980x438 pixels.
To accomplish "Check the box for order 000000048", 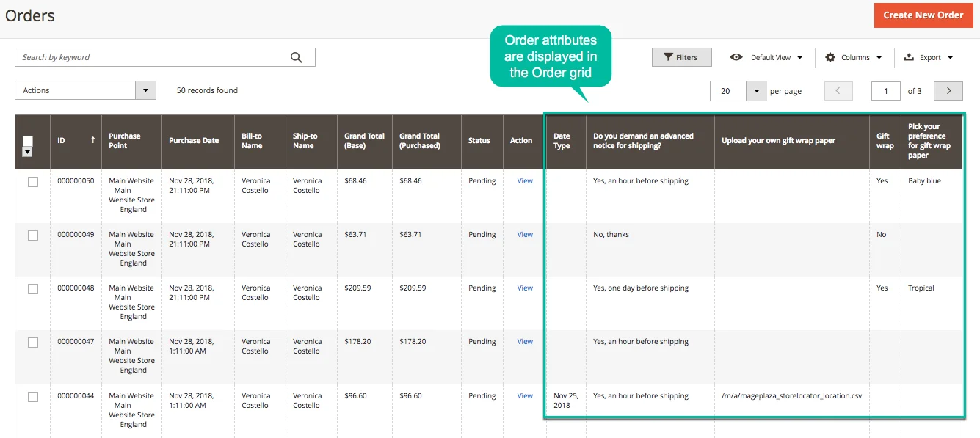I will (x=33, y=289).
